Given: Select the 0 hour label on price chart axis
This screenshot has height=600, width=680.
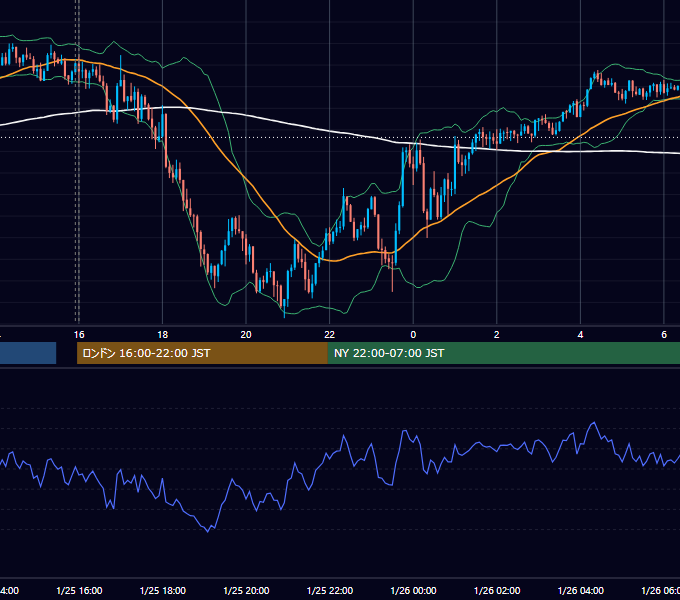Looking at the screenshot, I should (413, 335).
